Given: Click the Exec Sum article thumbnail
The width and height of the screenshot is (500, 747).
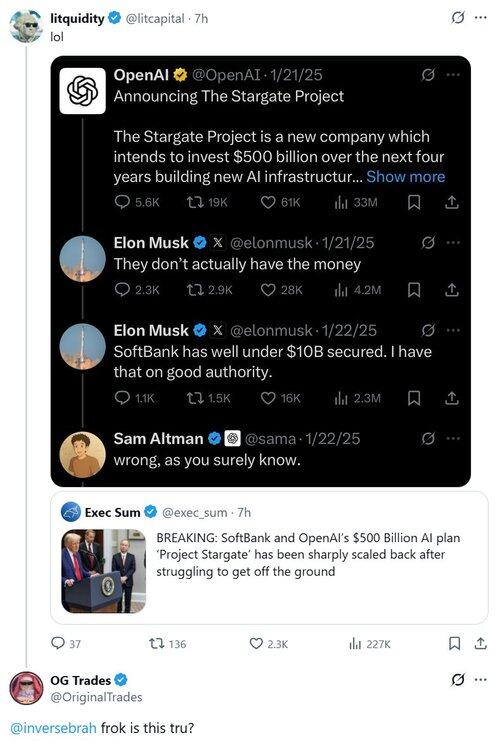Looking at the screenshot, I should pyautogui.click(x=103, y=571).
